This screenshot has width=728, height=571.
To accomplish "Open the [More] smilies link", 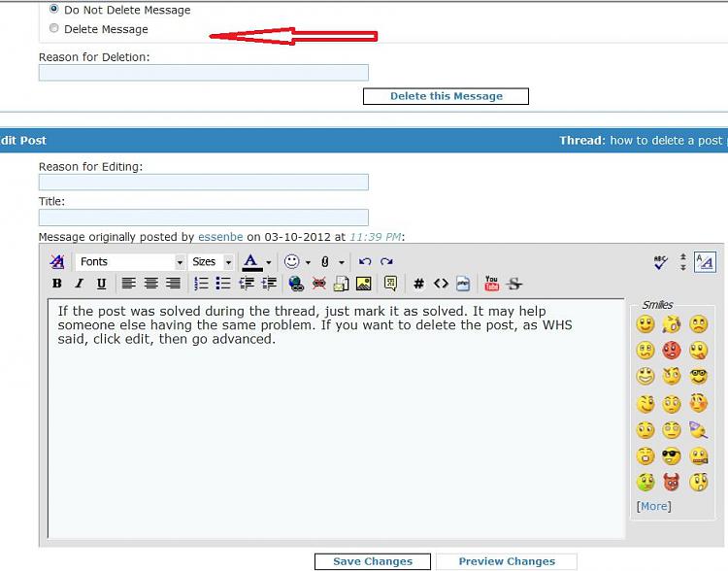I will point(653,506).
